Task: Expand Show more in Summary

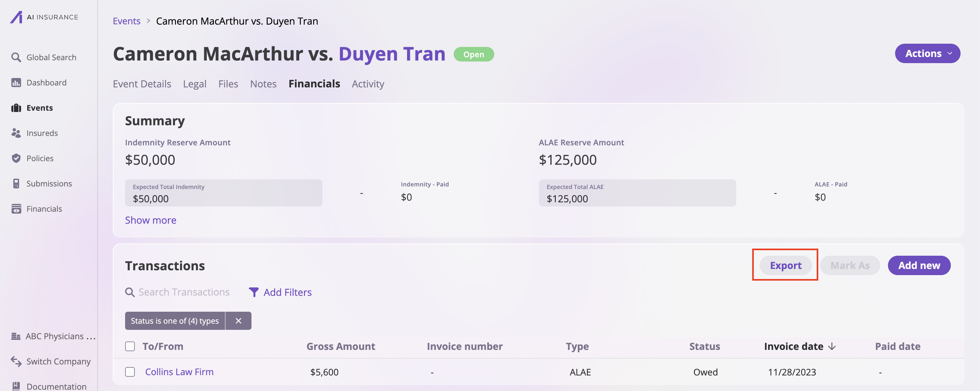Action: coord(151,220)
